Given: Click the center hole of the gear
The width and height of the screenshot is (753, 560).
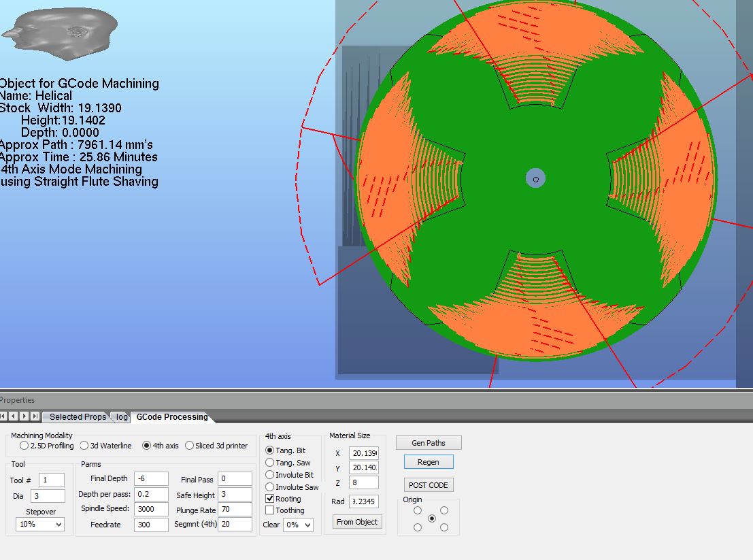Looking at the screenshot, I should pos(536,179).
